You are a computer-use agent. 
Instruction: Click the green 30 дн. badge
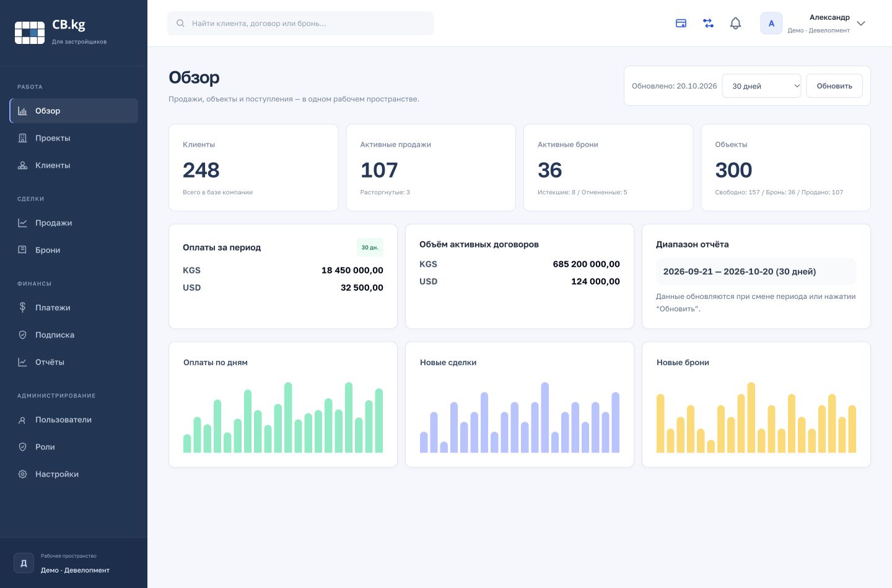pyautogui.click(x=370, y=248)
